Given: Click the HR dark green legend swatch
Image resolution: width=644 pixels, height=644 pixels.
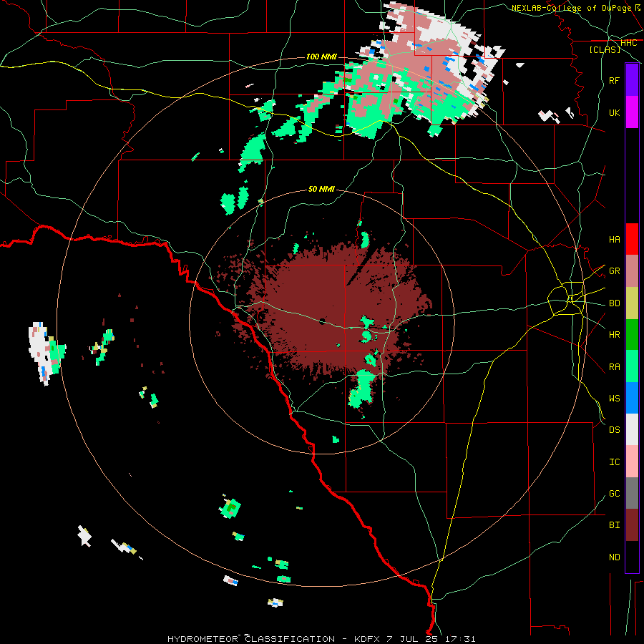Looking at the screenshot, I should click(632, 335).
